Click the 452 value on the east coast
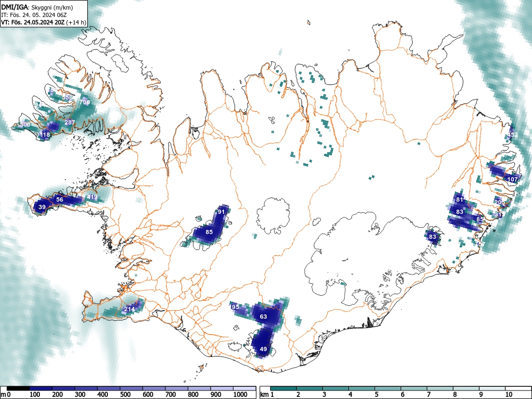This screenshot has width=532, height=399. 513,135
